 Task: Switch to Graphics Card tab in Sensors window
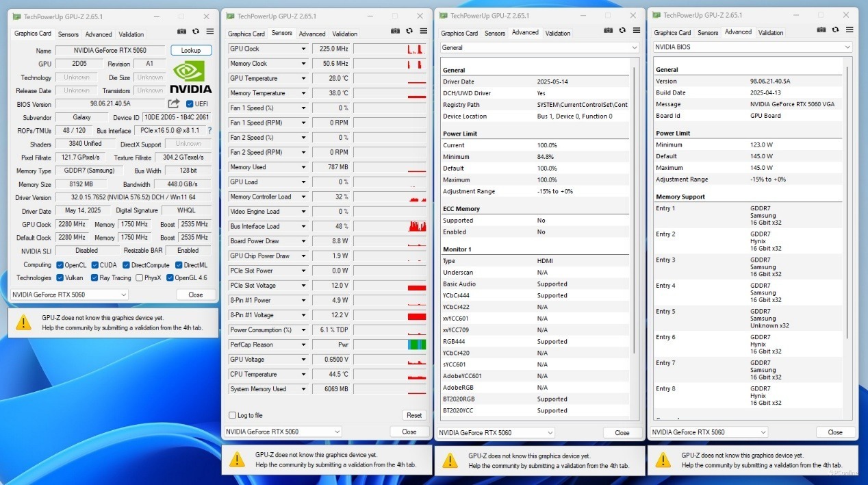246,34
